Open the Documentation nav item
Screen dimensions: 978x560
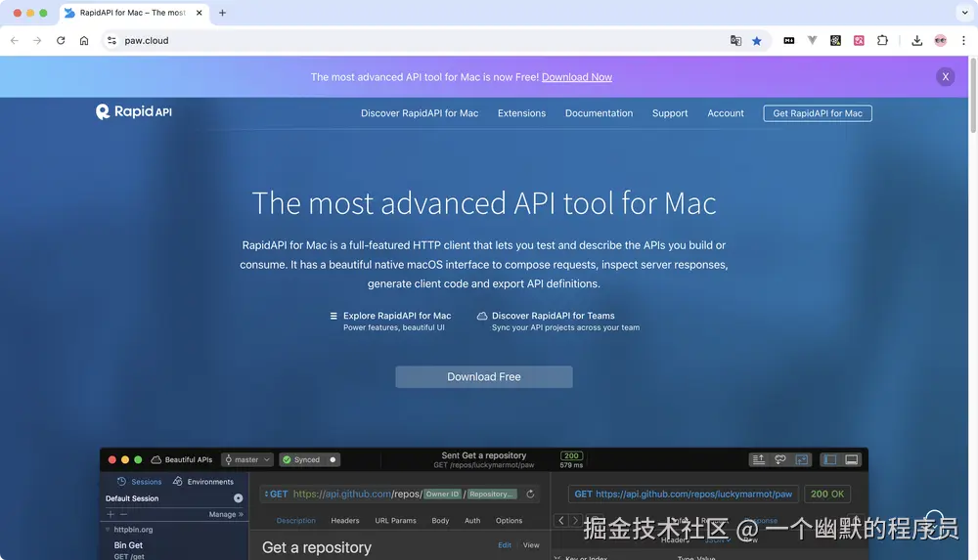pos(599,112)
